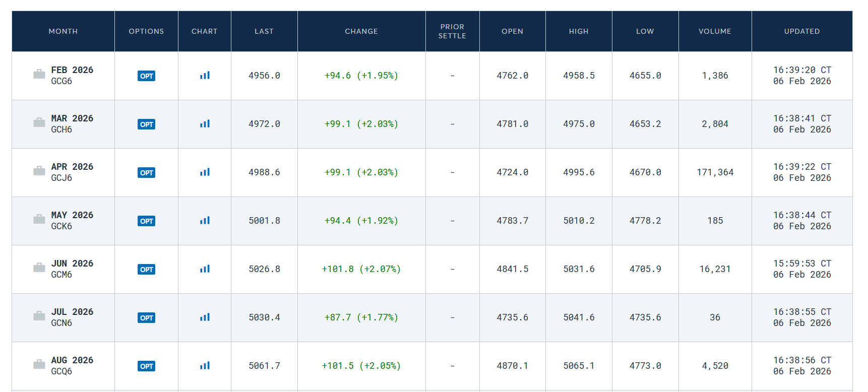
Task: Open chart for MAR 2026 contract
Action: [x=205, y=124]
